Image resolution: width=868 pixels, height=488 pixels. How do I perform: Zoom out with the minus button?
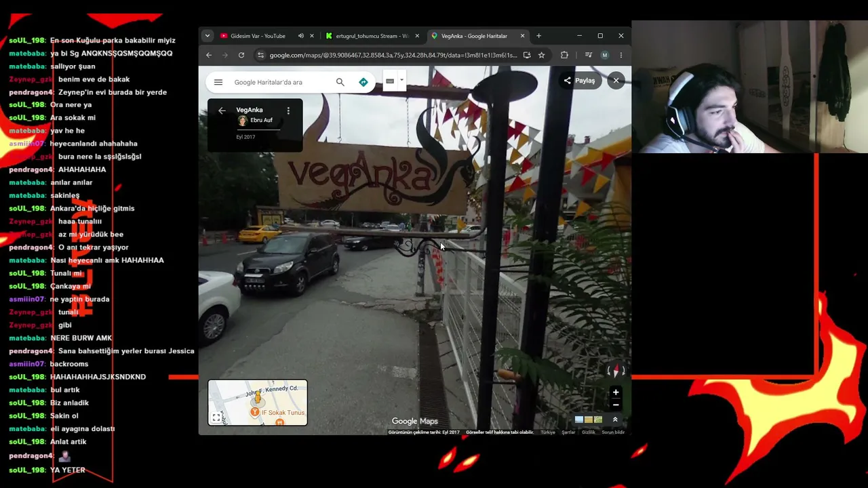(x=616, y=405)
